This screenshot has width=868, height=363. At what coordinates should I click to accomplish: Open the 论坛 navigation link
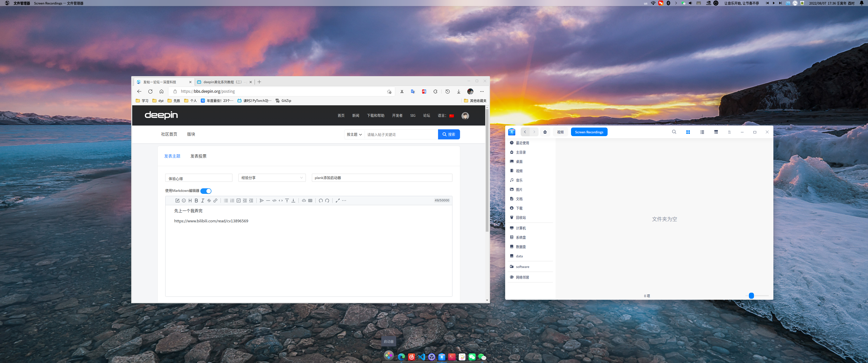pyautogui.click(x=426, y=116)
